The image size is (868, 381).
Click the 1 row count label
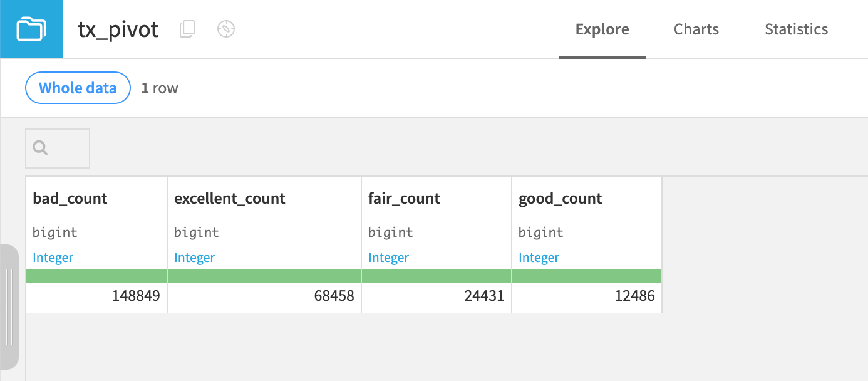pyautogui.click(x=160, y=88)
